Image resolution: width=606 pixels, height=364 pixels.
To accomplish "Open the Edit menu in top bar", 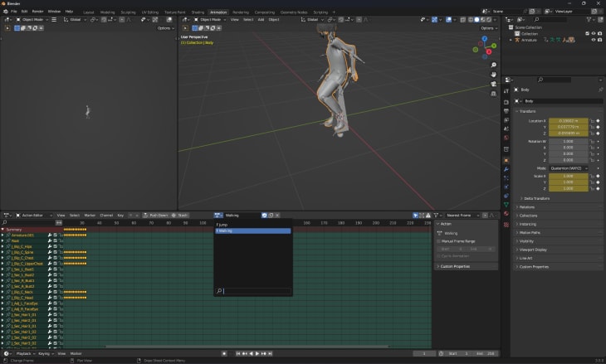I will point(25,11).
